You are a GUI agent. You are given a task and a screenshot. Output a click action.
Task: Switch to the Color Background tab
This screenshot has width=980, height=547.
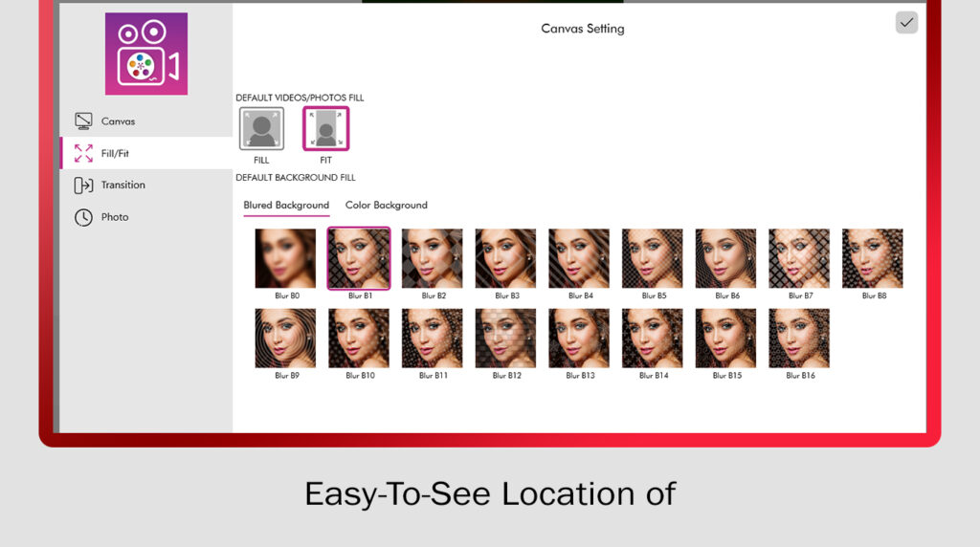click(x=386, y=206)
